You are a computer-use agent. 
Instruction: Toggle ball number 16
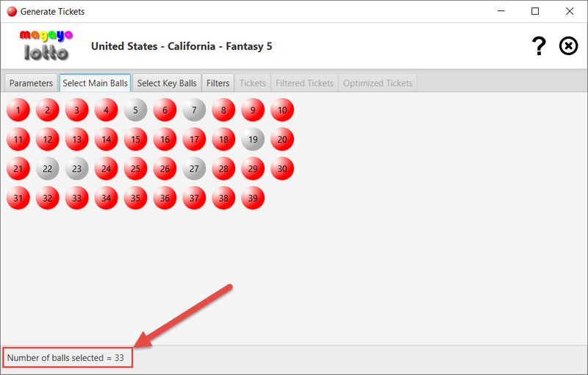tap(165, 139)
